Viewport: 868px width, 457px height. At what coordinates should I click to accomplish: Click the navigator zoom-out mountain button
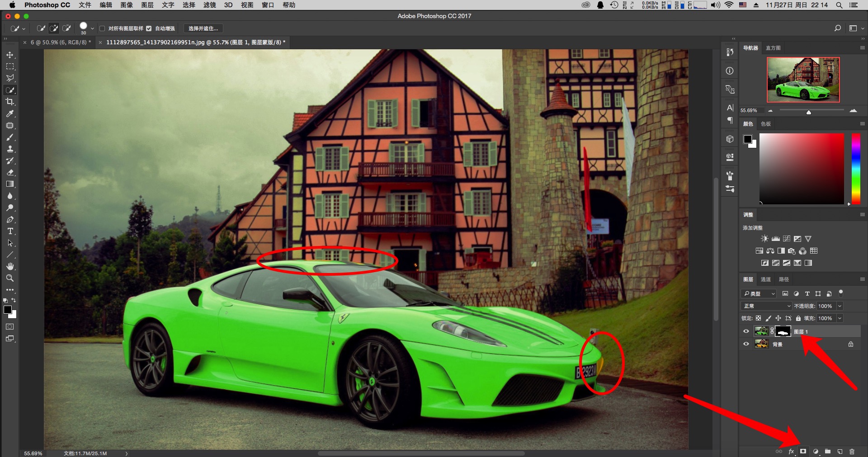770,111
